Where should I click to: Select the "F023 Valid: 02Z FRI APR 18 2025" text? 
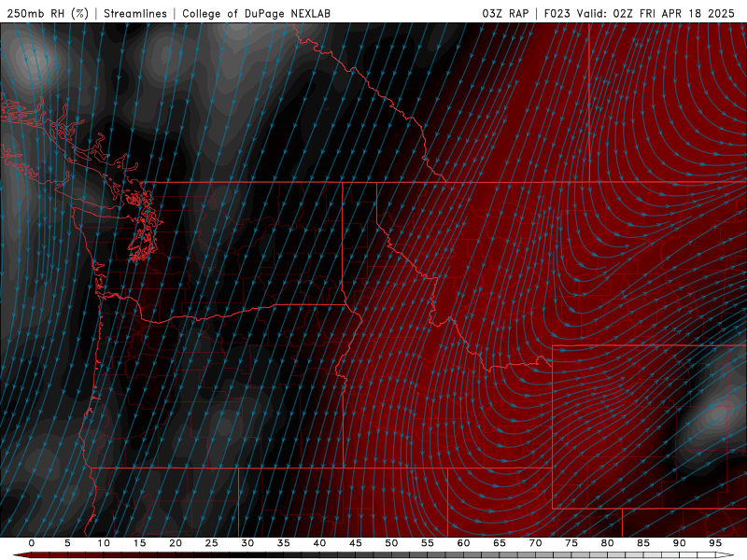[640, 13]
